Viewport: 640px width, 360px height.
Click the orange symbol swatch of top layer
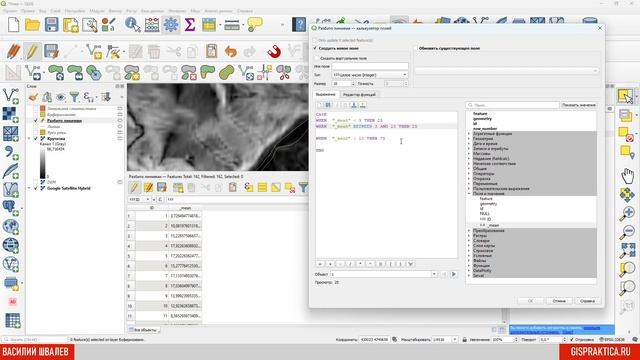tap(42, 109)
